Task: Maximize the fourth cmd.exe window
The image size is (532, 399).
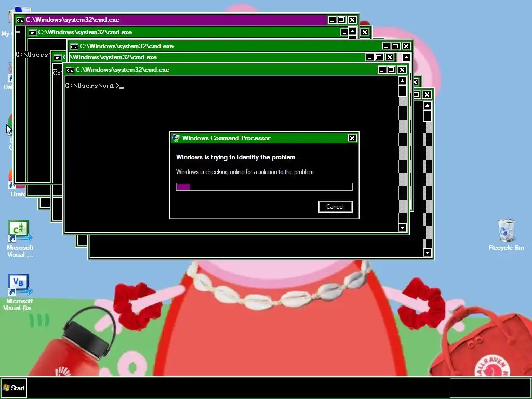Action: (x=379, y=57)
